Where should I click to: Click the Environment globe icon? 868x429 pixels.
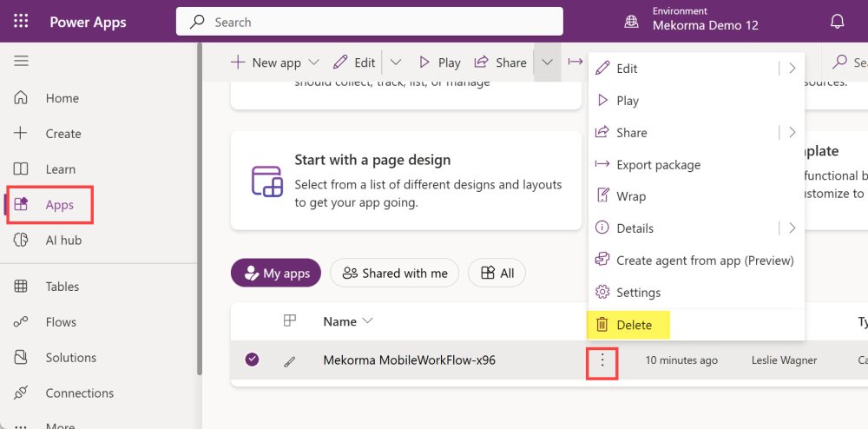click(x=631, y=22)
